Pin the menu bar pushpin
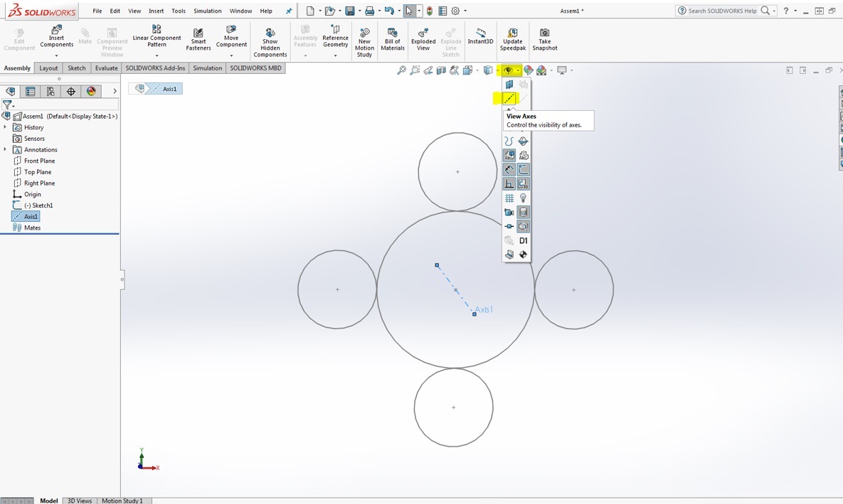This screenshot has height=504, width=843. (289, 11)
